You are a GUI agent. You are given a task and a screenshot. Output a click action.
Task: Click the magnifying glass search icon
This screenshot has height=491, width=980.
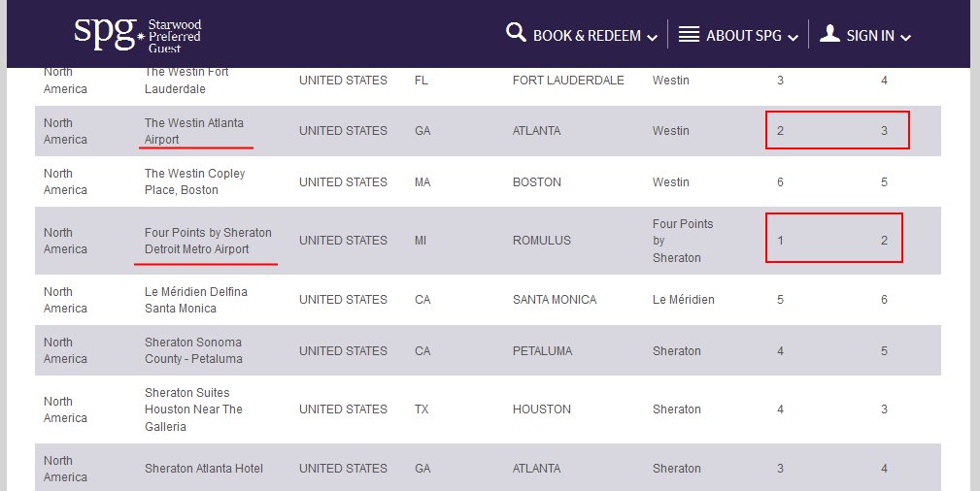coord(516,34)
